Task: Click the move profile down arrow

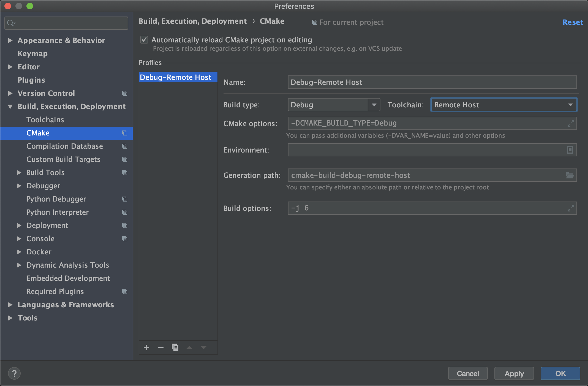Action: coord(204,347)
